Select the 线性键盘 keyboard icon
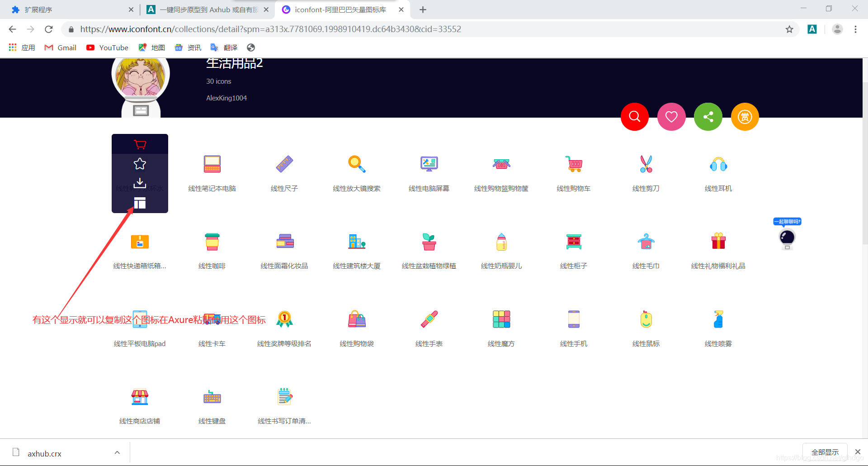 coord(212,397)
